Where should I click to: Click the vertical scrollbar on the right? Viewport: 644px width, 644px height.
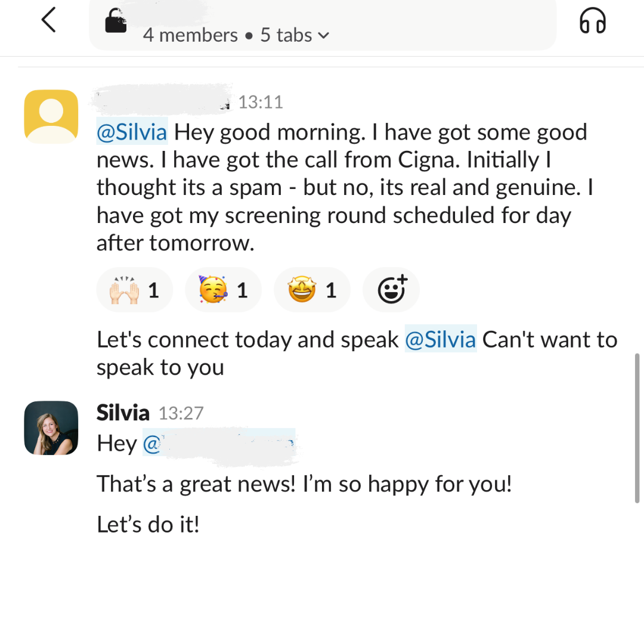(x=637, y=428)
